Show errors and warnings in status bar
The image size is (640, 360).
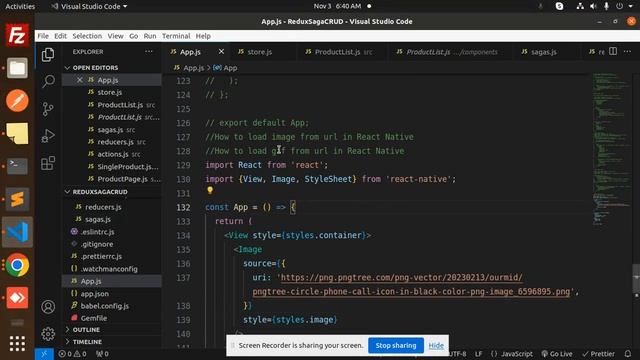(x=72, y=354)
